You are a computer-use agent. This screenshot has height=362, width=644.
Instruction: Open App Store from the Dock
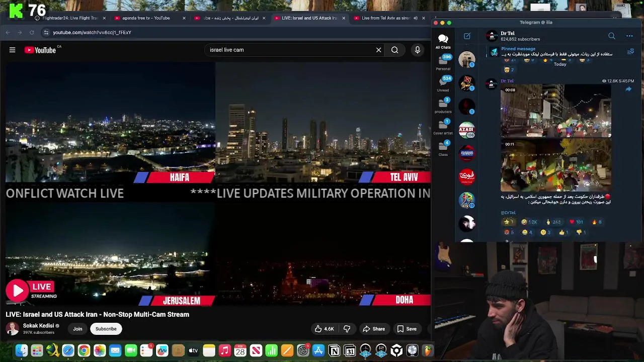click(318, 350)
